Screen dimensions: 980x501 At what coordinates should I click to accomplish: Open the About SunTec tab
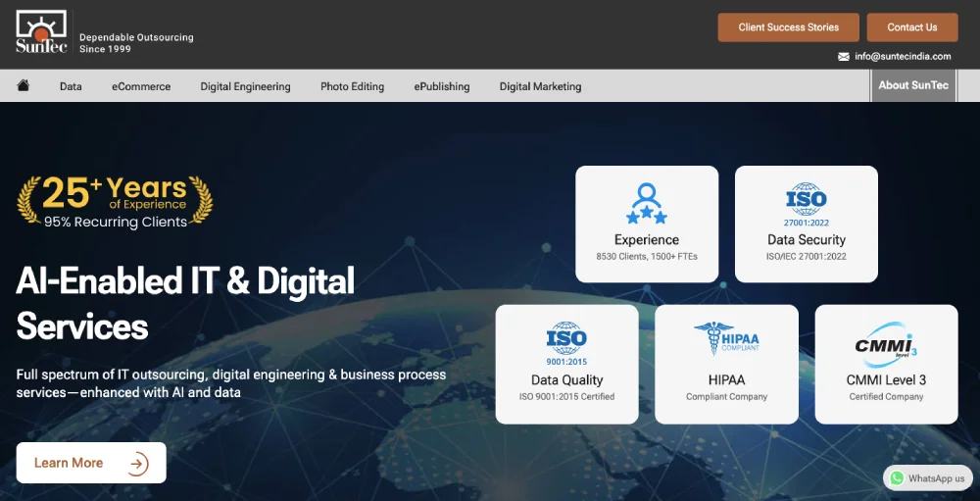tap(913, 85)
